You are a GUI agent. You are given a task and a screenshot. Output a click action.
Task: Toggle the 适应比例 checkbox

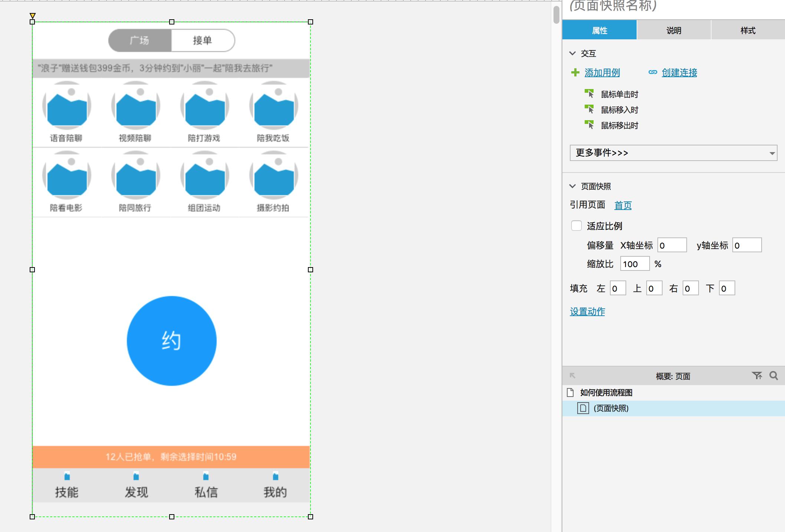click(575, 225)
